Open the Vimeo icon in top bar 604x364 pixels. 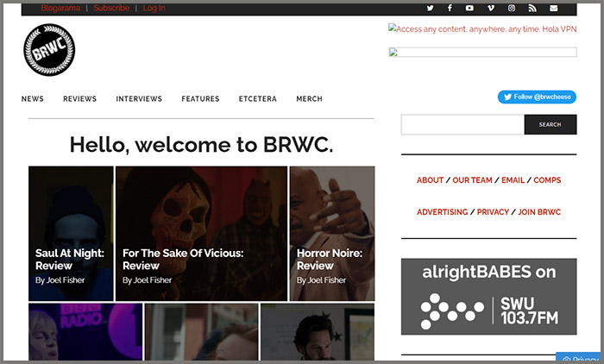(x=490, y=8)
